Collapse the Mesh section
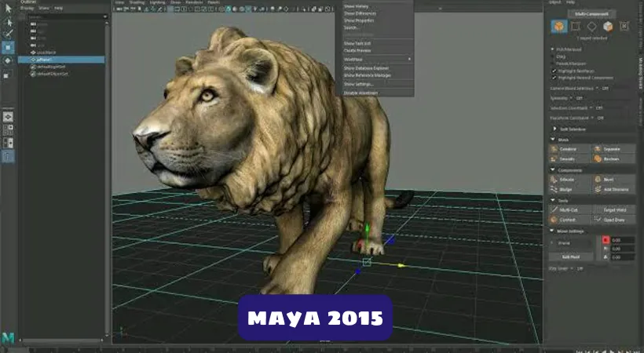This screenshot has width=644, height=353. coord(552,139)
